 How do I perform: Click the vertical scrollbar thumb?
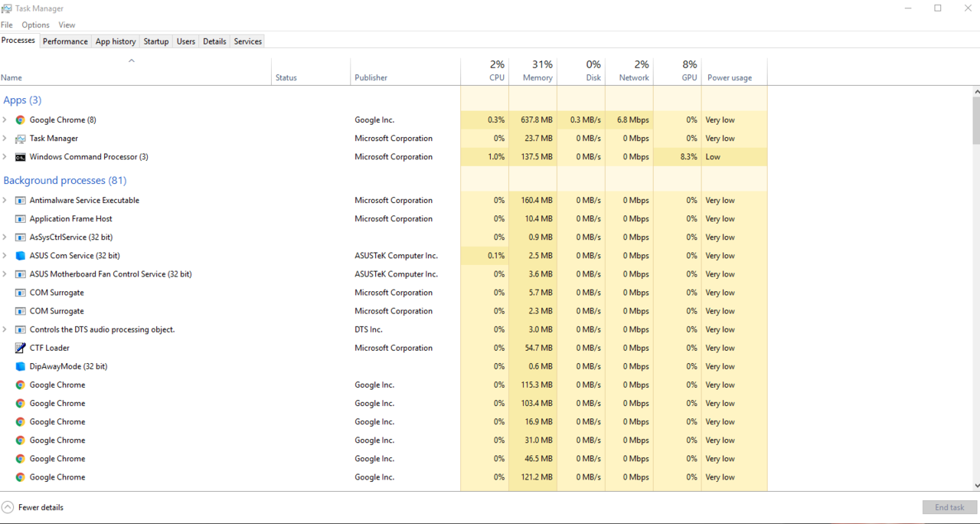click(x=976, y=120)
